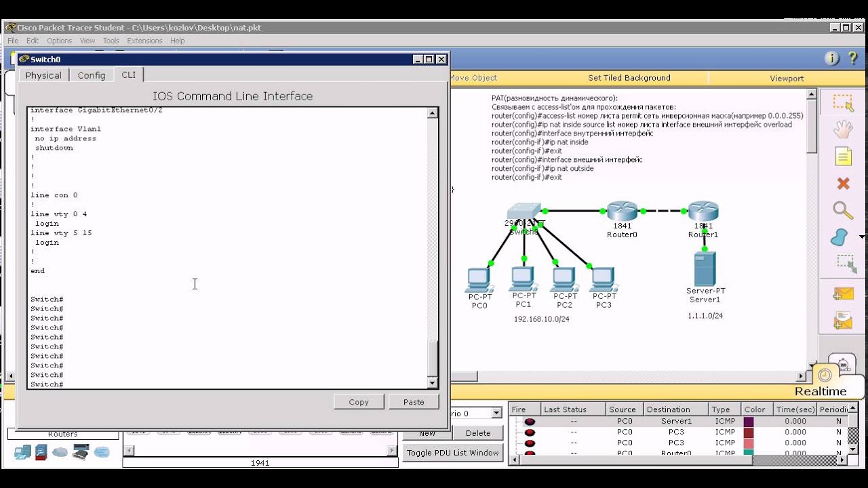Select the Server1 device icon

click(x=705, y=268)
